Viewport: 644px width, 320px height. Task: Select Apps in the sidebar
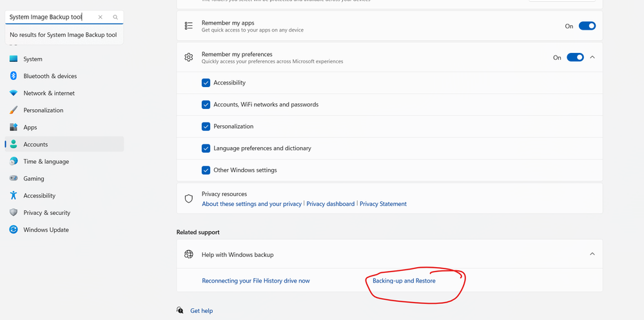coord(64,127)
